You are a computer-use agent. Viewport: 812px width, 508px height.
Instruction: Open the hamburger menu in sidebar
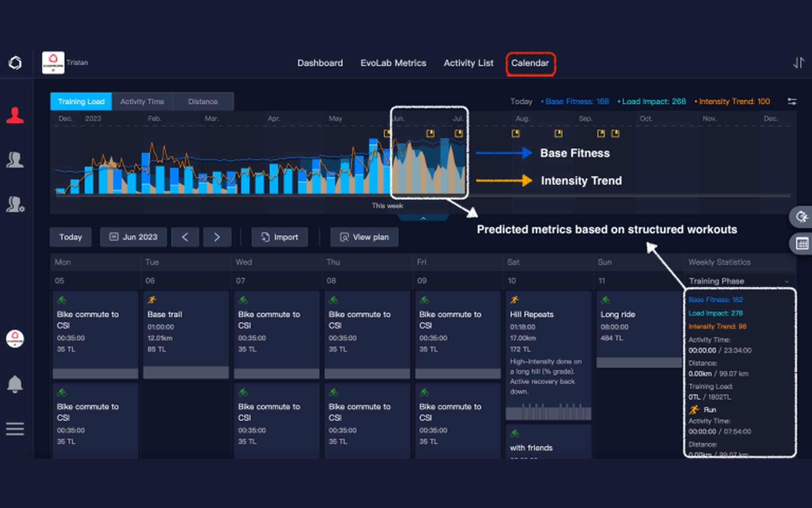click(x=15, y=429)
